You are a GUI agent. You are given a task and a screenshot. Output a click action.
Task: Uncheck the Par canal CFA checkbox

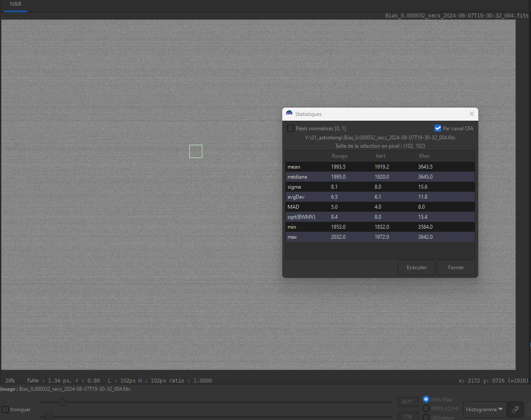pyautogui.click(x=438, y=128)
